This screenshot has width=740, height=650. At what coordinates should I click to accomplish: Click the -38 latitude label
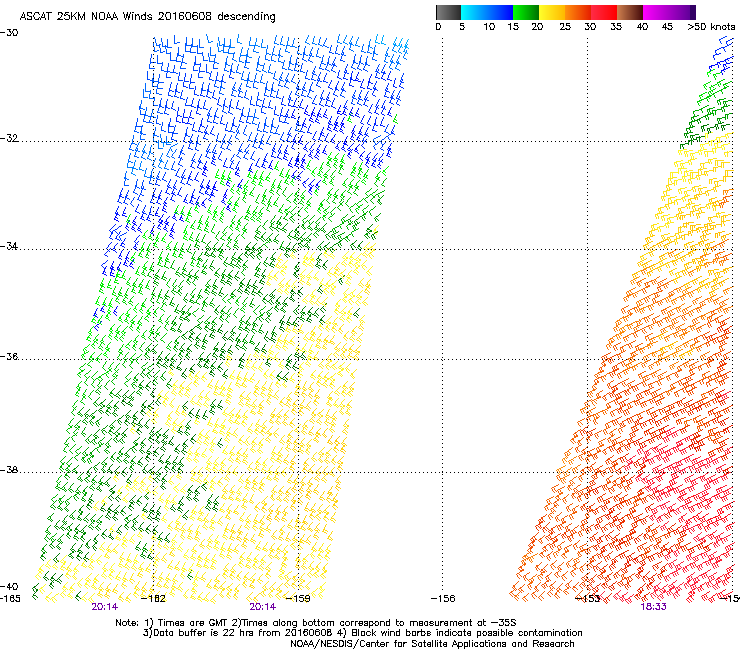[x=9, y=470]
